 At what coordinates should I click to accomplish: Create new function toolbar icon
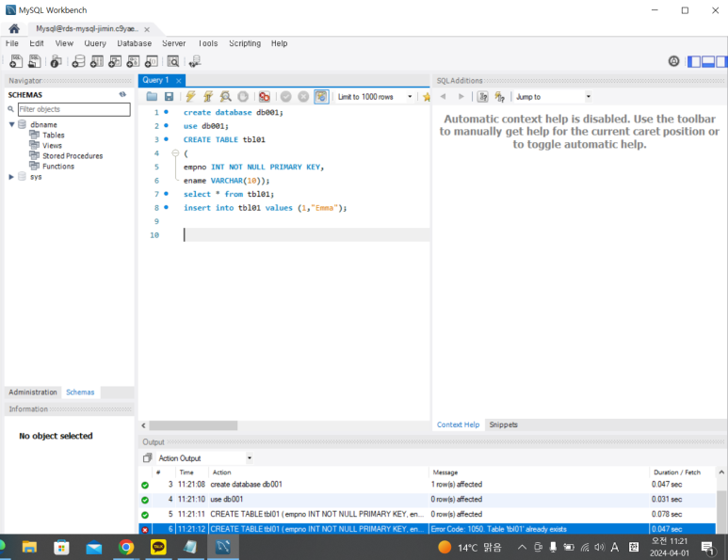pos(152,61)
